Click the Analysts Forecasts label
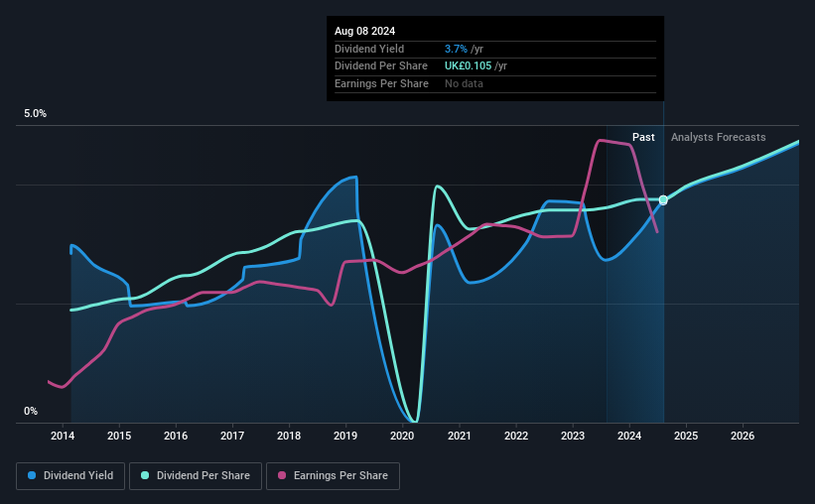815x504 pixels. [719, 137]
